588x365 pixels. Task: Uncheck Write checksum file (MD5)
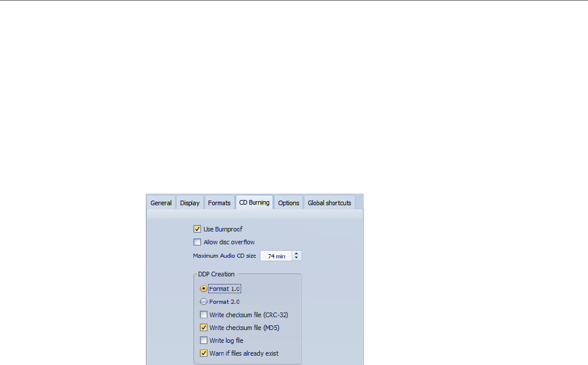click(203, 328)
